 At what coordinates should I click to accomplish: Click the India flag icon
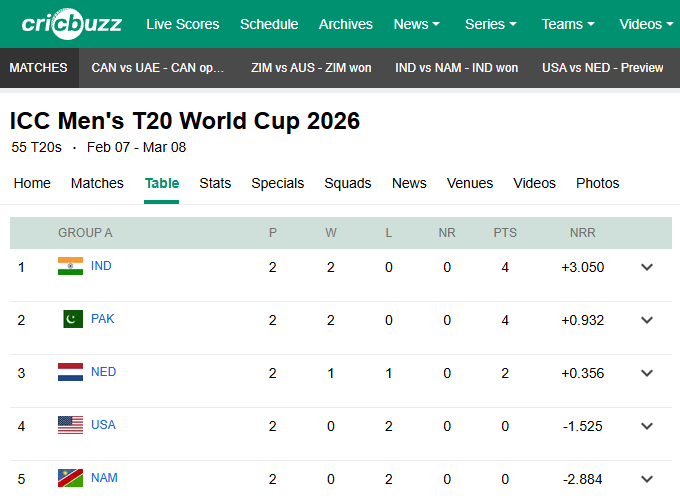point(70,266)
